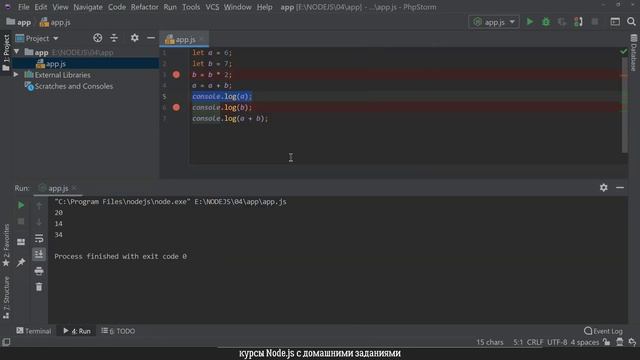Toggle scroll to end in the Run console
Screen dimensions: 640x360
click(39, 254)
